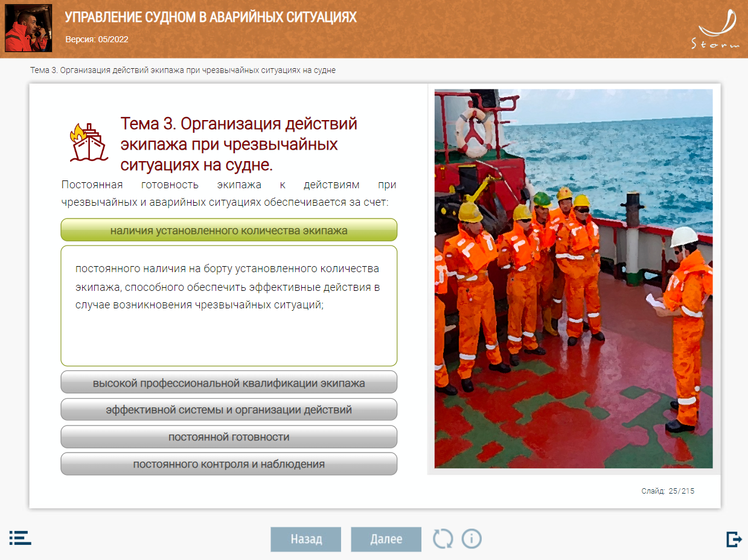Click the slide counter 25/215

pos(668,491)
